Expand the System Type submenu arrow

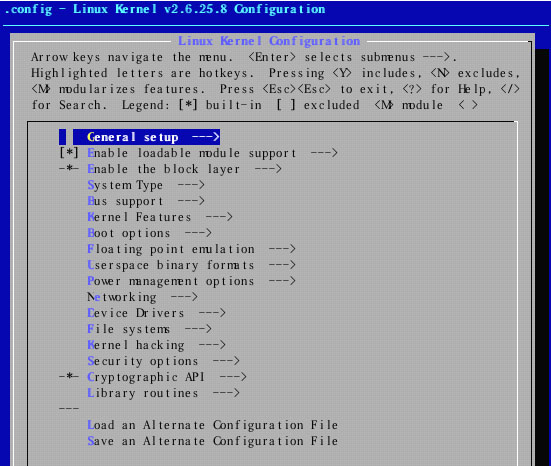click(191, 185)
